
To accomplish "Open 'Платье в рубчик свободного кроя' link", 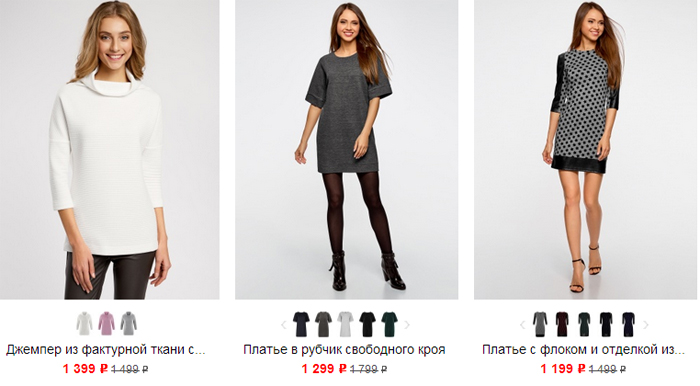I will pyautogui.click(x=344, y=350).
